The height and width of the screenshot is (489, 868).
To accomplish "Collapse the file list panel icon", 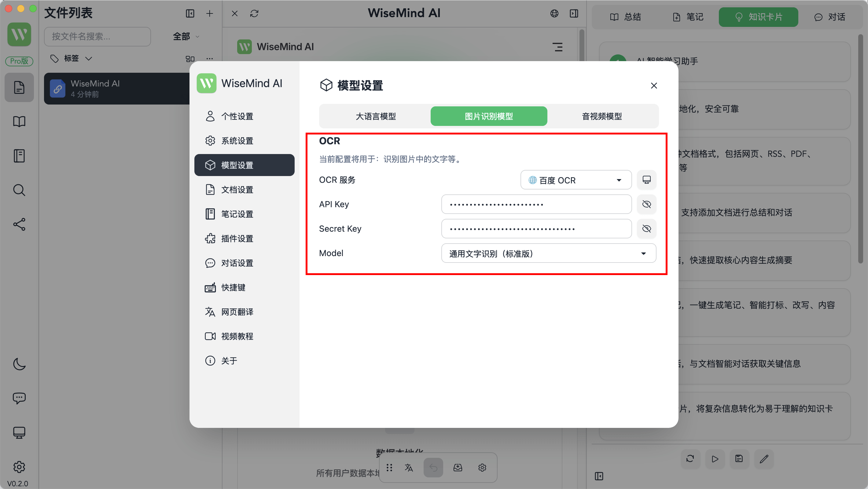I will pyautogui.click(x=190, y=13).
